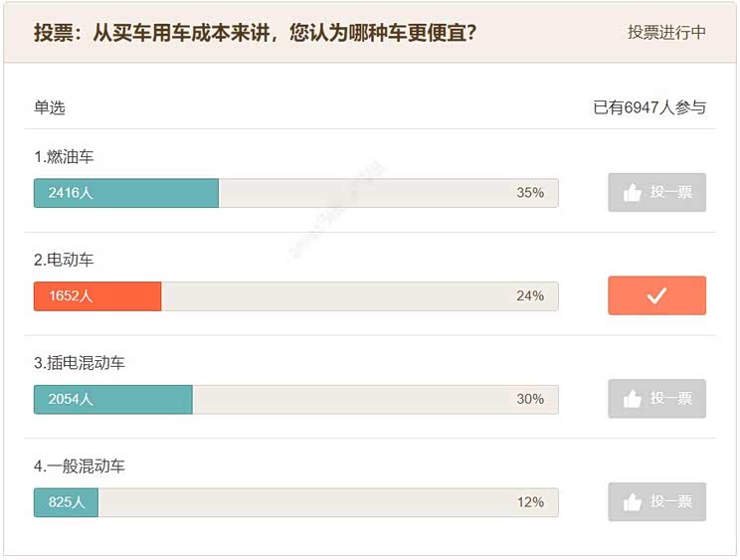740x560 pixels.
Task: Click the checkmark icon for 电动车
Action: point(656,295)
